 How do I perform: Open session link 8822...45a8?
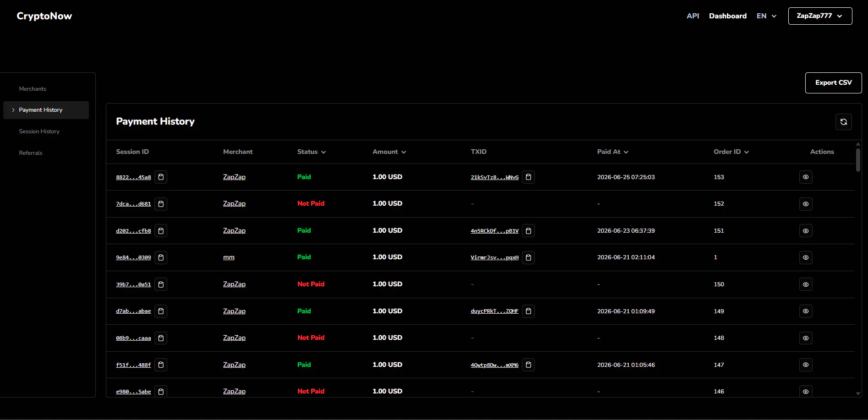click(x=133, y=177)
